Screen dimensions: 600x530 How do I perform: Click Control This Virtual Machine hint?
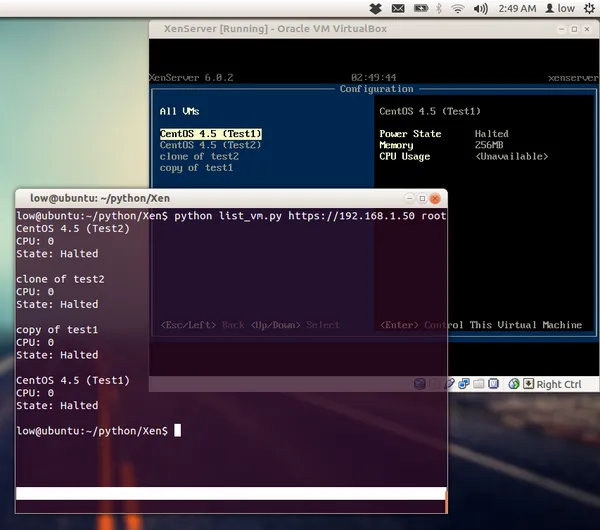coord(503,325)
